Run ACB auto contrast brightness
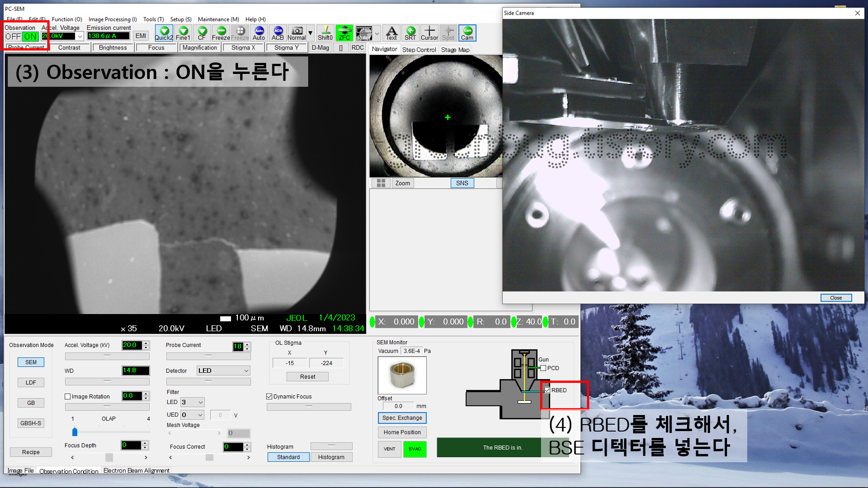 [x=277, y=33]
